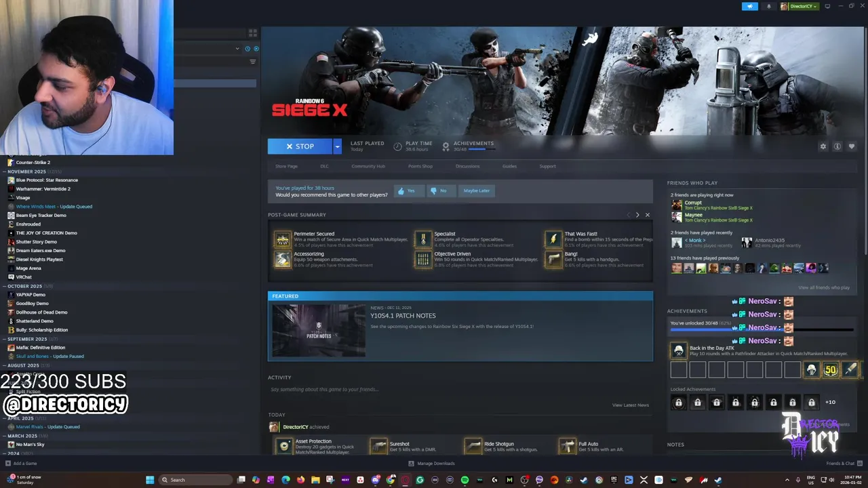The image size is (868, 488).
Task: Open the Windows Start menu
Action: pyautogui.click(x=150, y=480)
